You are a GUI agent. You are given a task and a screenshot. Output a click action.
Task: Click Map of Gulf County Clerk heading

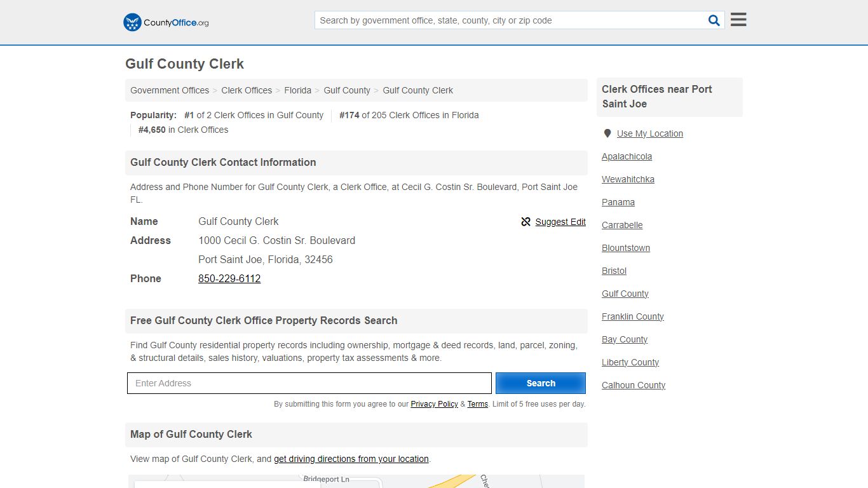[x=191, y=434]
